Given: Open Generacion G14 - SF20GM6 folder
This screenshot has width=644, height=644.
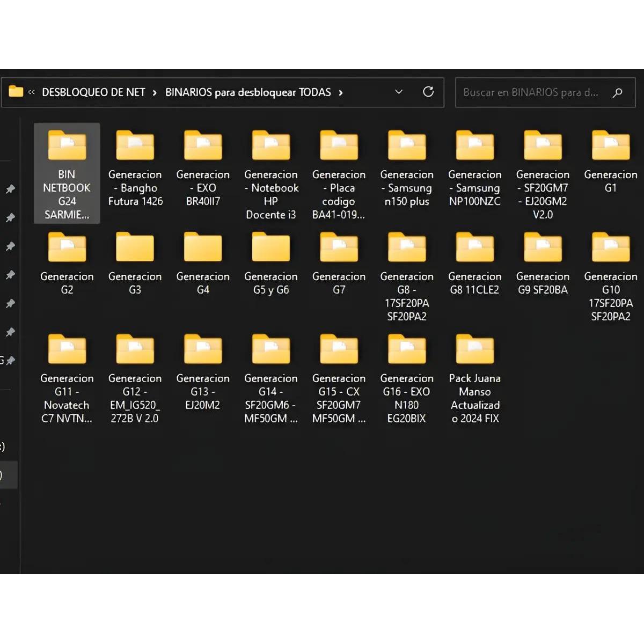Looking at the screenshot, I should point(271,378).
